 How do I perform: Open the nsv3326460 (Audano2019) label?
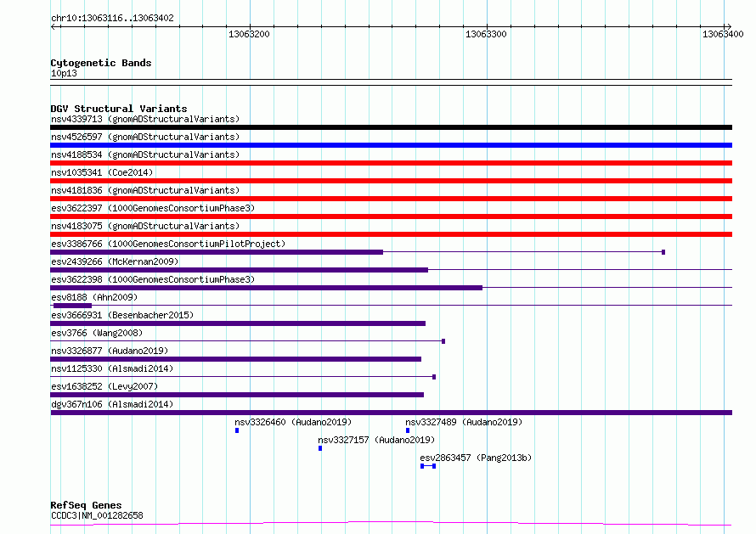(293, 422)
